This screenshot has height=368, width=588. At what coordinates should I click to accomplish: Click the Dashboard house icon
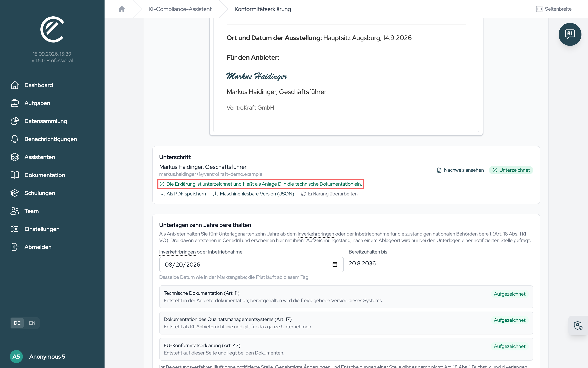14,85
